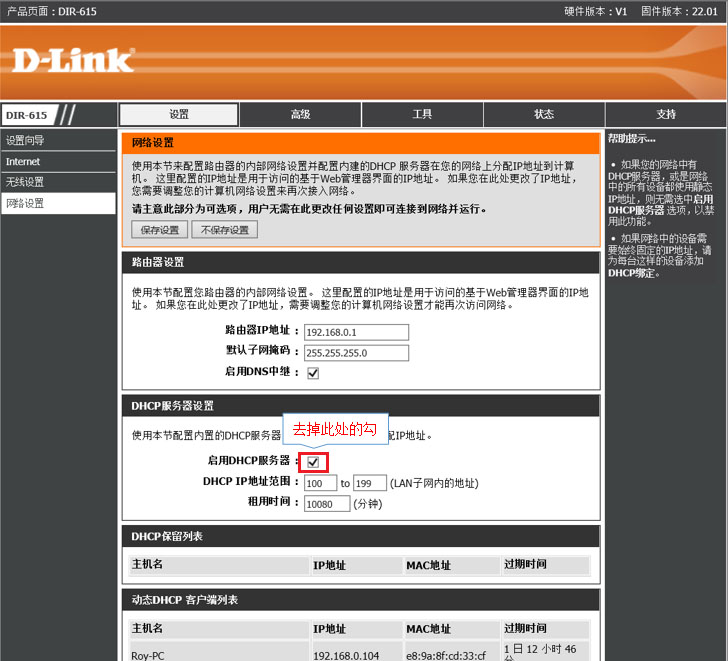728x661 pixels.
Task: Open Internet settings in sidebar
Action: pos(58,162)
